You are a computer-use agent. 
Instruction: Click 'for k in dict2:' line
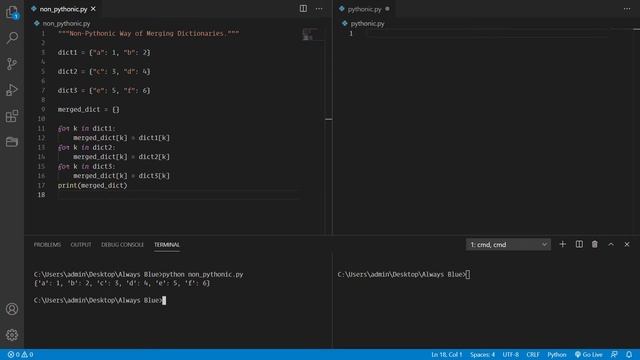click(x=87, y=147)
